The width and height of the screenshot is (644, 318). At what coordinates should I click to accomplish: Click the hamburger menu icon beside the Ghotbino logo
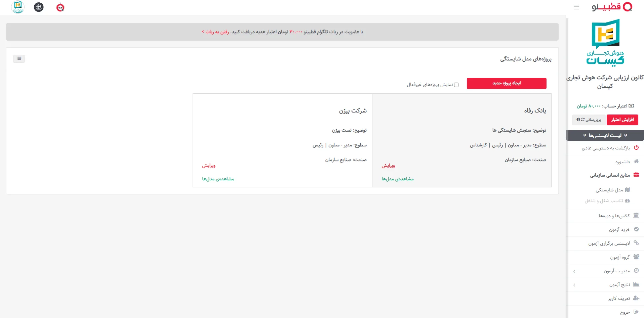(576, 7)
